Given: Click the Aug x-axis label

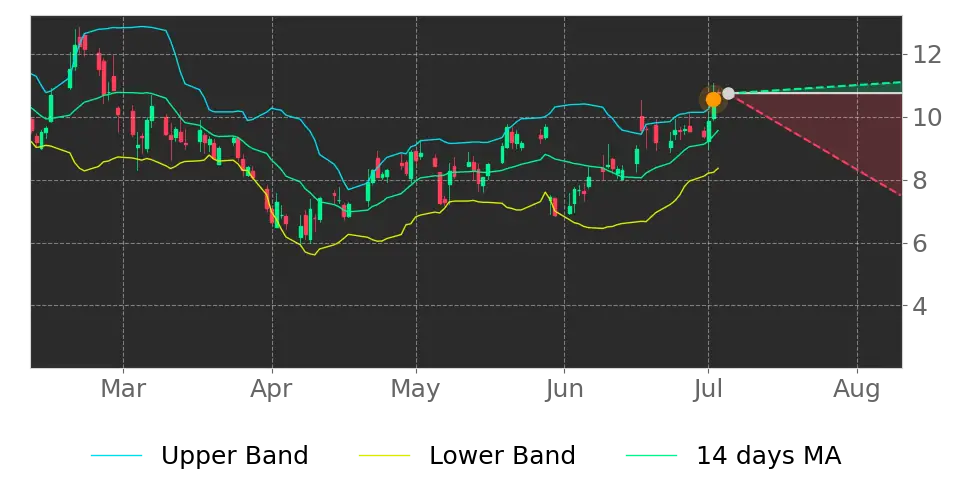Looking at the screenshot, I should coord(857,390).
